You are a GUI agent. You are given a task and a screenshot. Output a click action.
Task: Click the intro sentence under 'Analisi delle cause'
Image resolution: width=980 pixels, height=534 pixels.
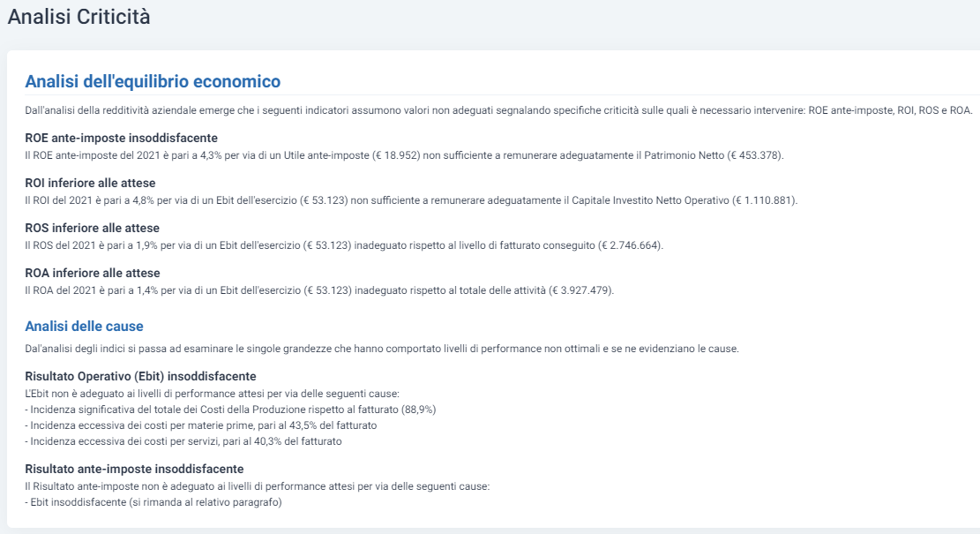pos(382,349)
